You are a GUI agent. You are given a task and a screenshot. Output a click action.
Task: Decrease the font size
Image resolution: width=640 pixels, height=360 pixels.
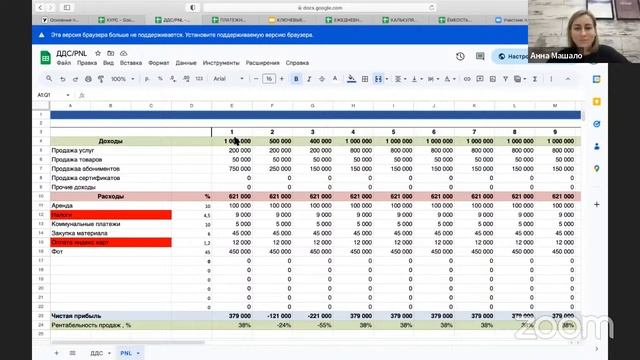[x=256, y=79]
